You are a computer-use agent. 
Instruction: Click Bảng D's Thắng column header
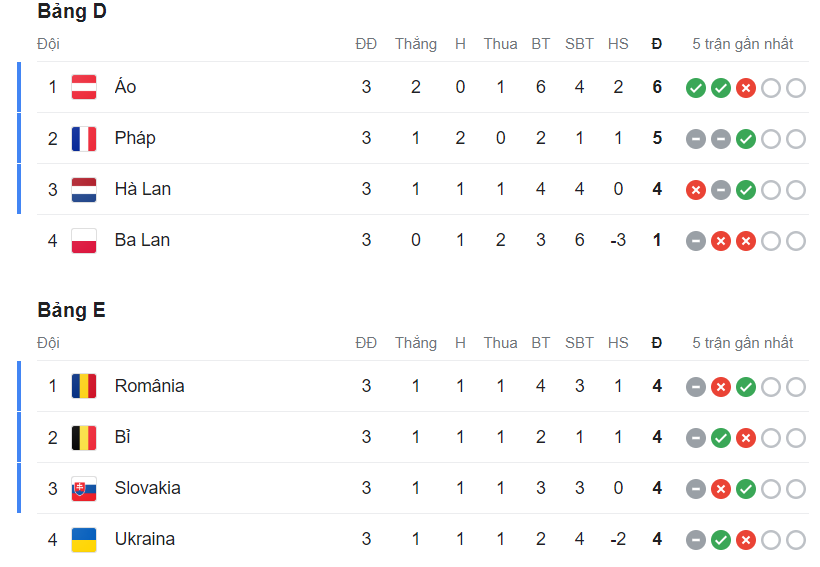tap(416, 44)
